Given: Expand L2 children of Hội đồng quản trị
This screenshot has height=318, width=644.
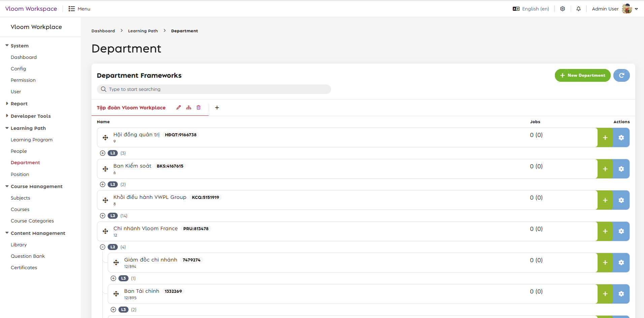Looking at the screenshot, I should coord(103,153).
